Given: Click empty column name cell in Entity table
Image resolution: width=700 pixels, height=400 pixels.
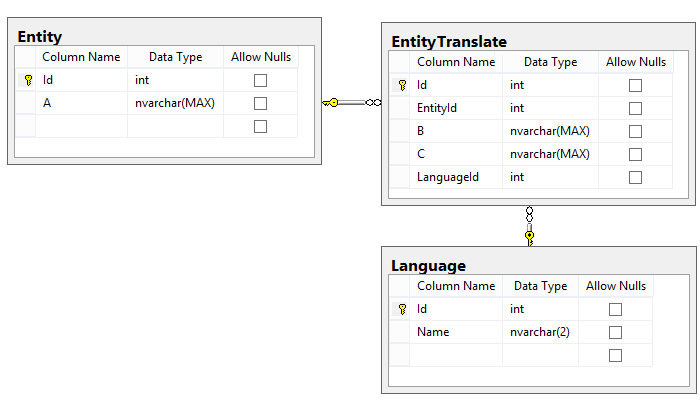Looking at the screenshot, I should point(82,126).
